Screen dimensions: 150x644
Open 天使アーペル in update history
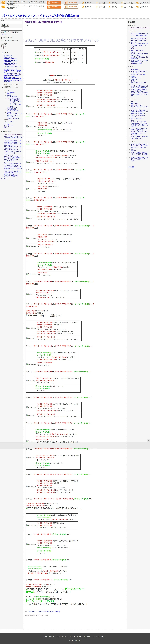tap(134, 103)
